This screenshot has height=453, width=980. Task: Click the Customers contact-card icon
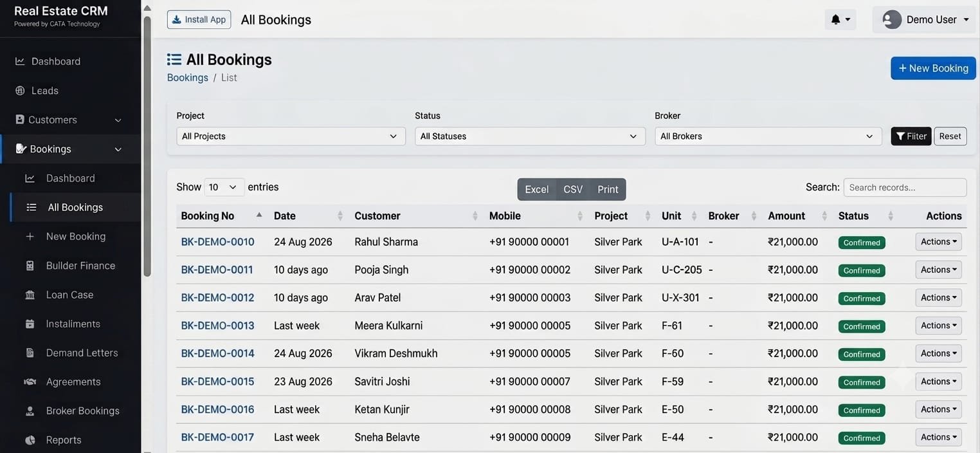(x=20, y=120)
